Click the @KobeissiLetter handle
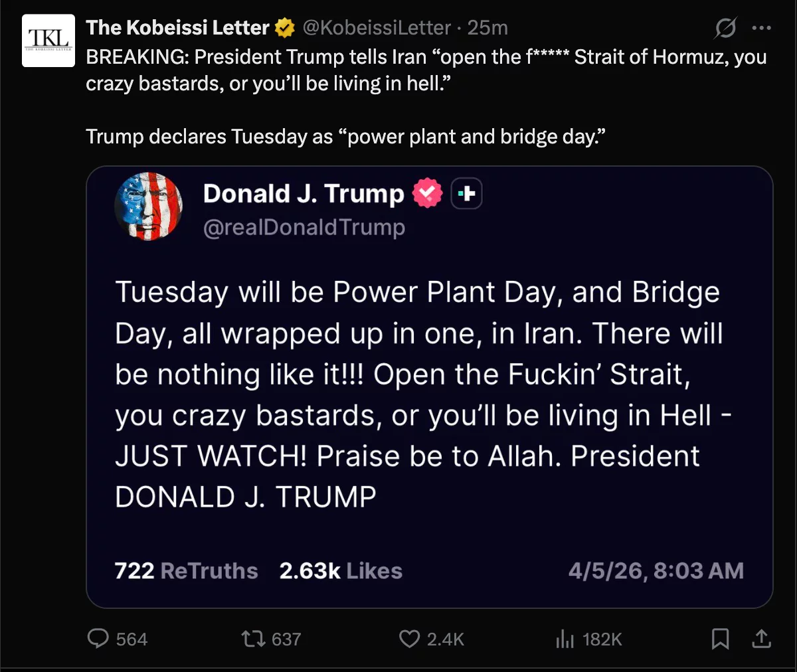 (x=377, y=28)
